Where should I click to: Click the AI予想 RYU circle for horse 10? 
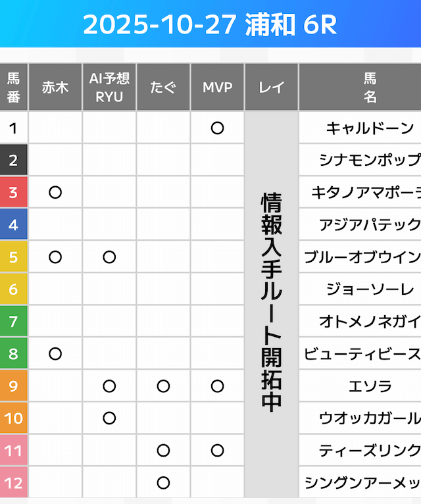tap(109, 418)
